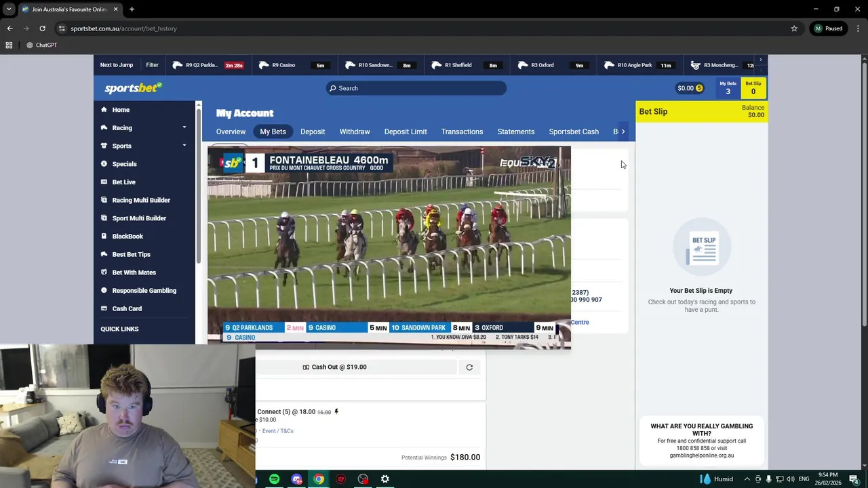Select the My Bets account tab
The height and width of the screenshot is (488, 868).
(273, 131)
